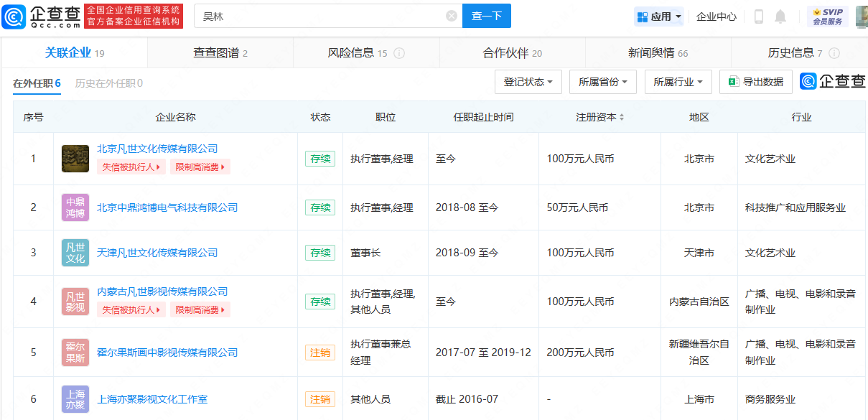Click the 企业名称 column header
The image size is (868, 420).
point(176,117)
